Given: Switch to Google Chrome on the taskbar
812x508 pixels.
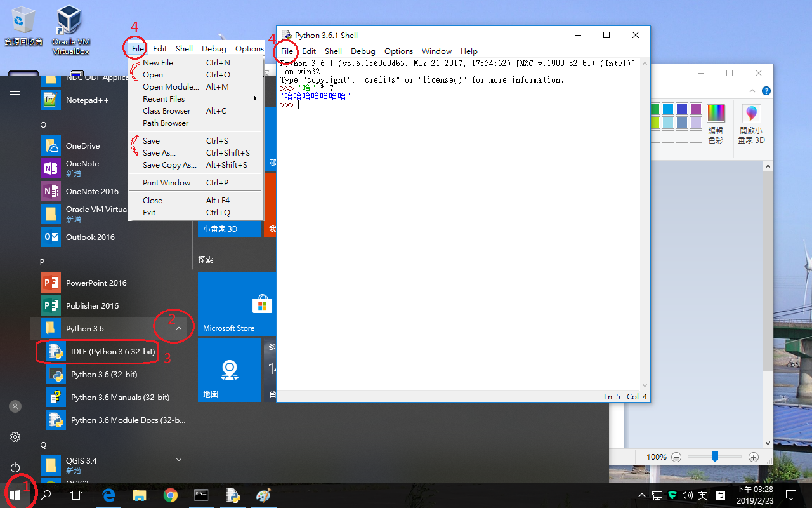Looking at the screenshot, I should coord(170,495).
